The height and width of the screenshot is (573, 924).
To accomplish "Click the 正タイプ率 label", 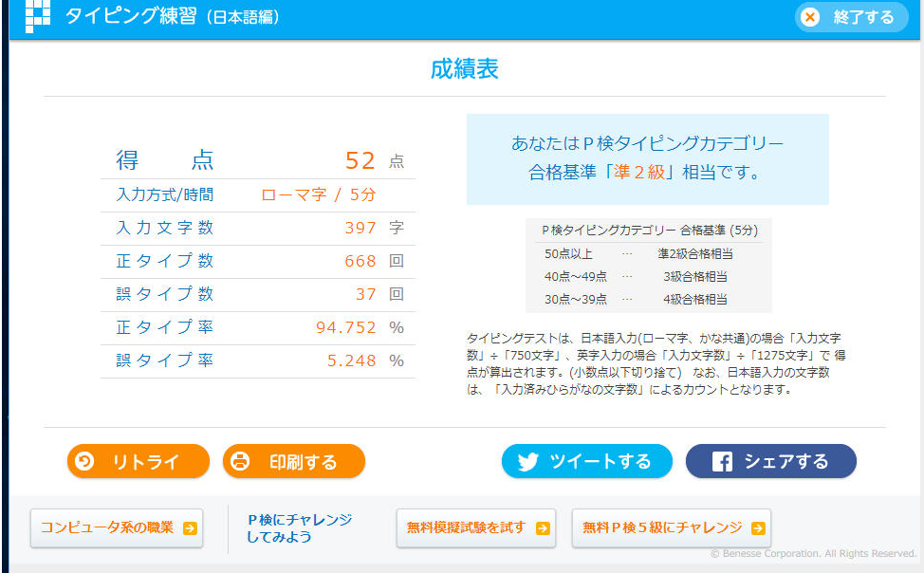I will pyautogui.click(x=164, y=326).
